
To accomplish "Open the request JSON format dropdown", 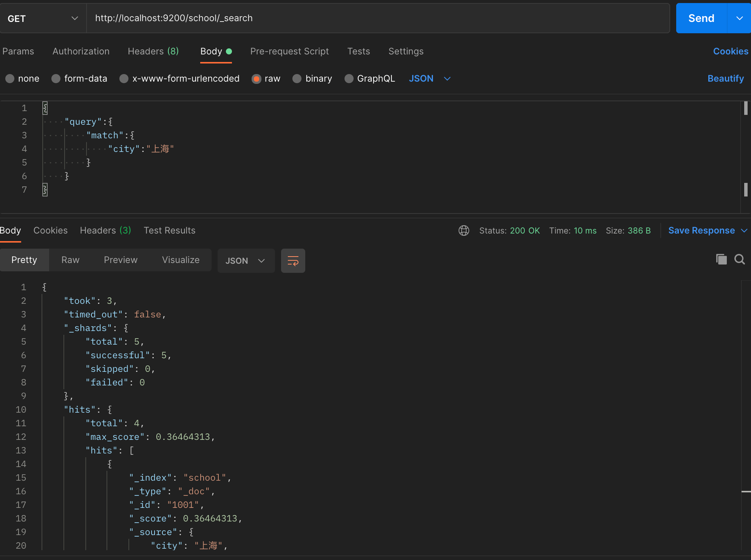I will point(430,79).
